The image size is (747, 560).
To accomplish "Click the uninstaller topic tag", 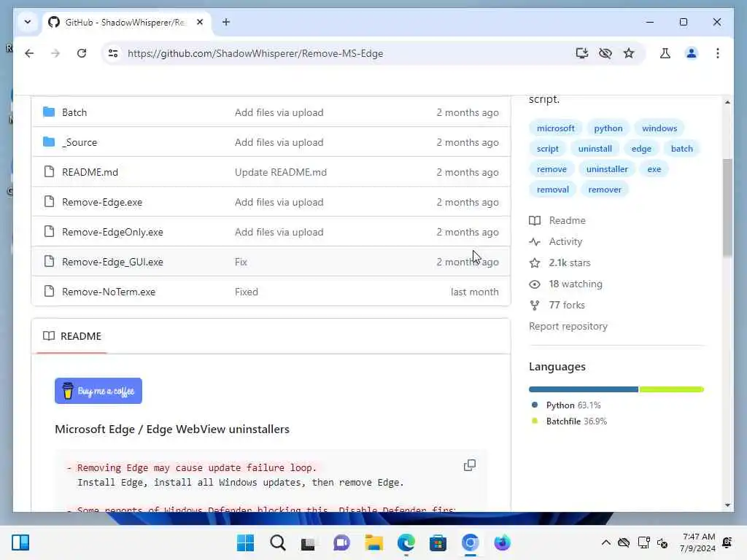I will coord(607,169).
